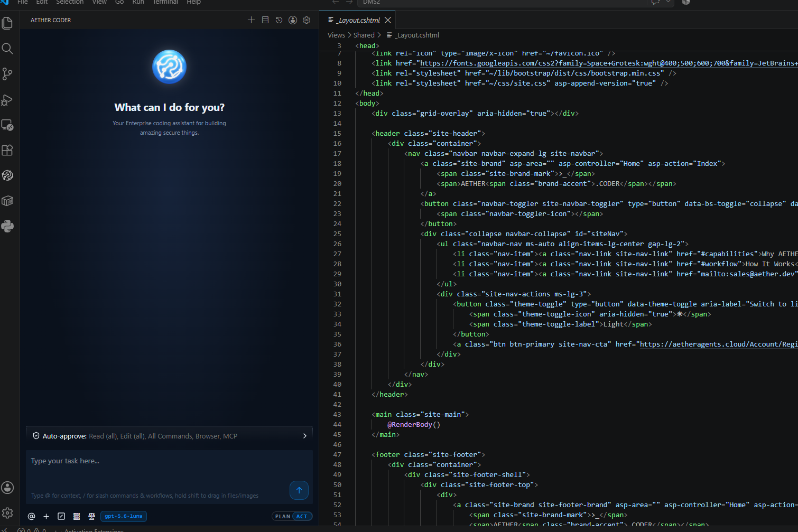Start a new task with plus icon
Viewport: 798px width, 532px height.
click(251, 20)
